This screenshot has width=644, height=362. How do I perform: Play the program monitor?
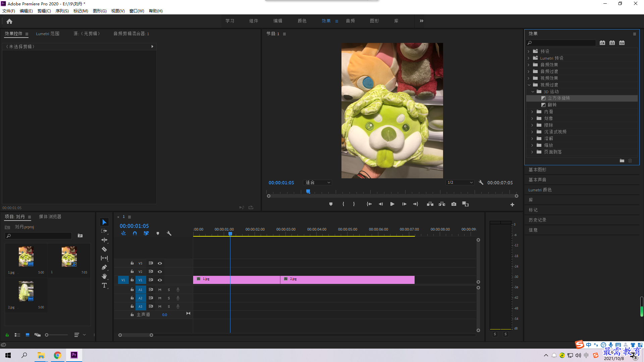392,204
